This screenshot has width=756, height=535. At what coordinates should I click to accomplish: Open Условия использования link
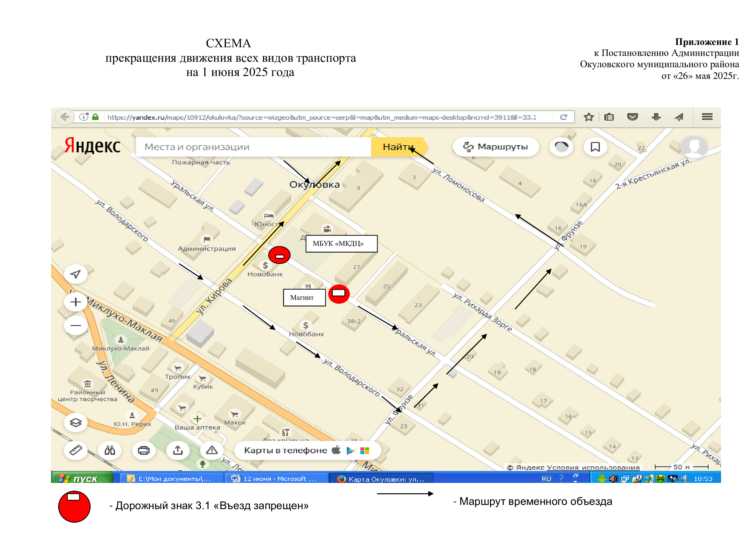[x=593, y=467]
